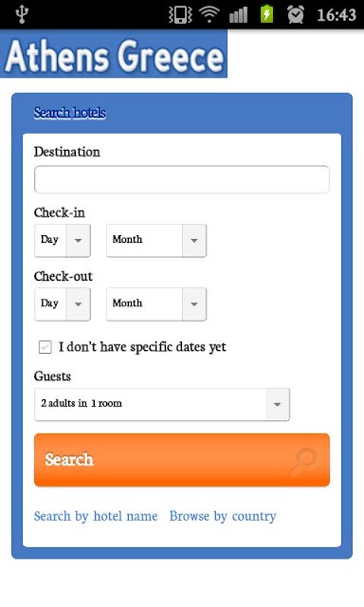The height and width of the screenshot is (607, 364).
Task: Tap the USB connection icon in status bar
Action: coord(22,14)
